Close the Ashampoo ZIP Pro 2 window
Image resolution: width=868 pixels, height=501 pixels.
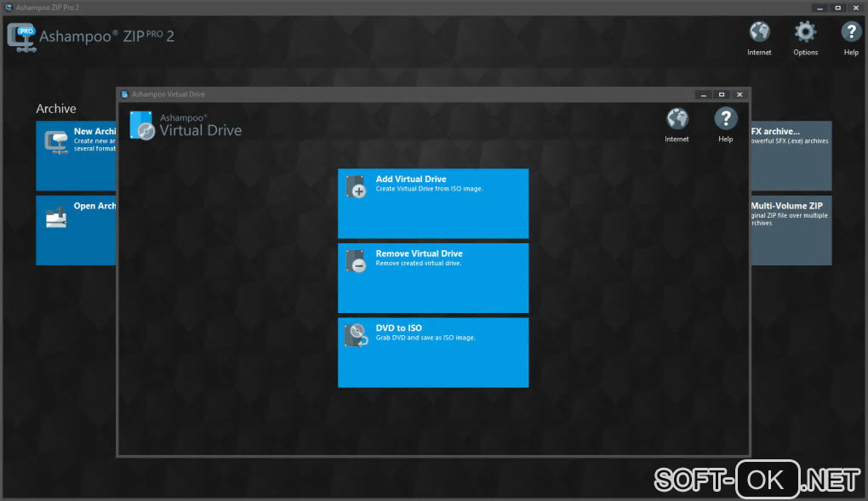[856, 8]
